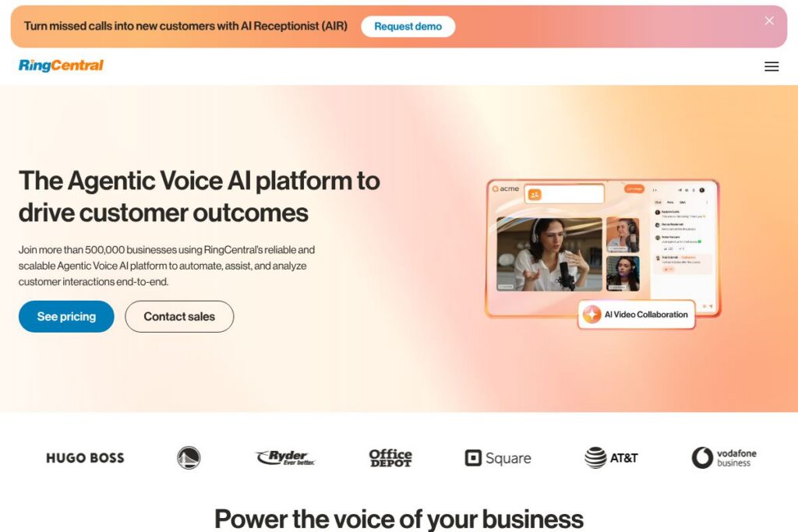
Task: Click the Request demo button
Action: pyautogui.click(x=408, y=26)
